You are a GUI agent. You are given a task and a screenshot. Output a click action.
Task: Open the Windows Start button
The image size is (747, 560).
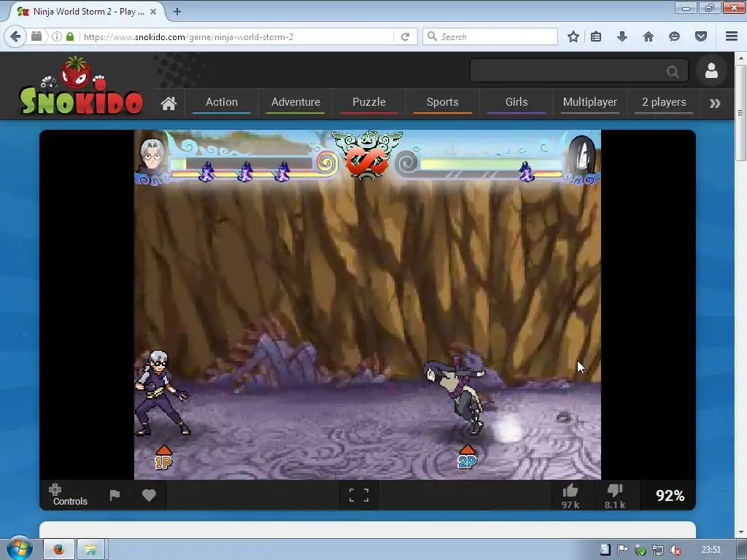tap(19, 548)
